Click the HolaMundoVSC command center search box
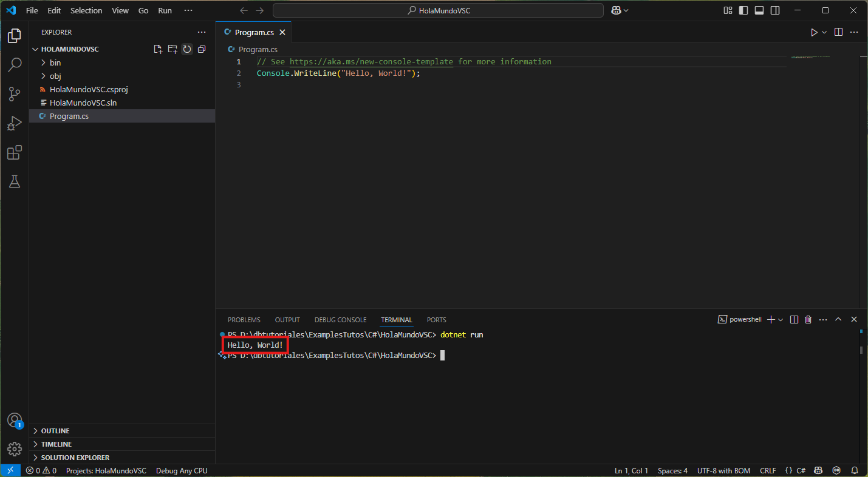The width and height of the screenshot is (868, 477). click(x=438, y=10)
